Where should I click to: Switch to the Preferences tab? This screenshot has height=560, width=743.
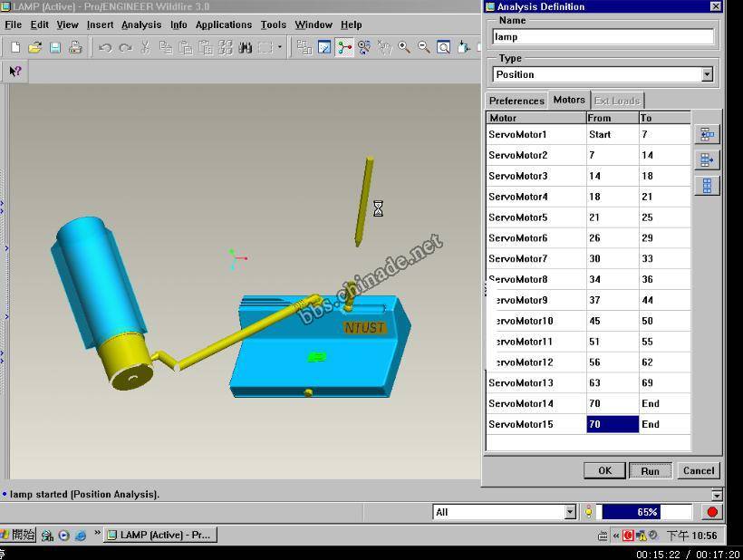click(x=516, y=101)
